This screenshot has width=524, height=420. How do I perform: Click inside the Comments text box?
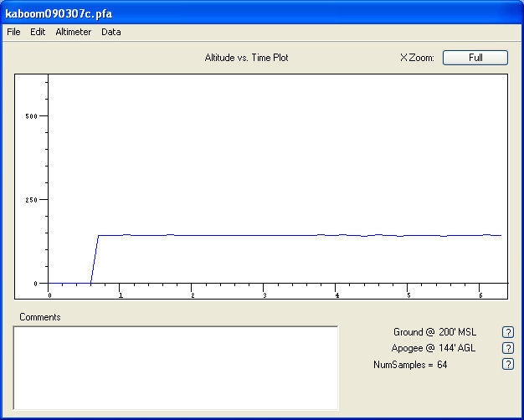click(176, 368)
